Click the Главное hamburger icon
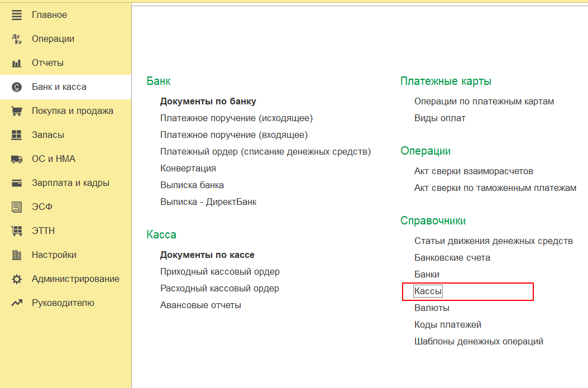 pos(17,15)
